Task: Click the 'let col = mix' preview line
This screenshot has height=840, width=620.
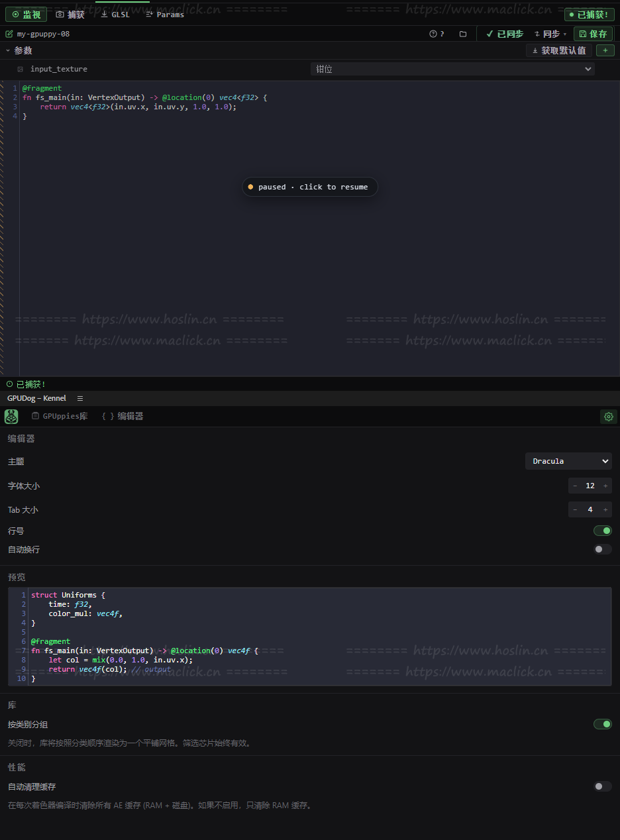Action: 121,660
